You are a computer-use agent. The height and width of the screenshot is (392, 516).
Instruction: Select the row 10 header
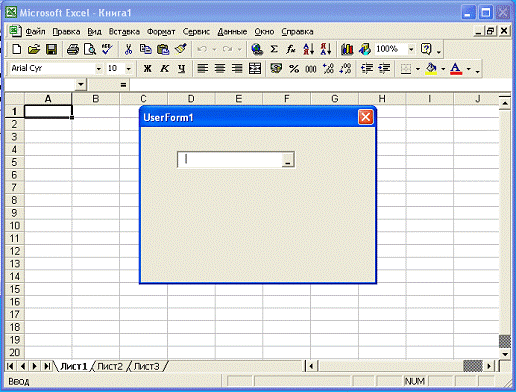[14, 226]
